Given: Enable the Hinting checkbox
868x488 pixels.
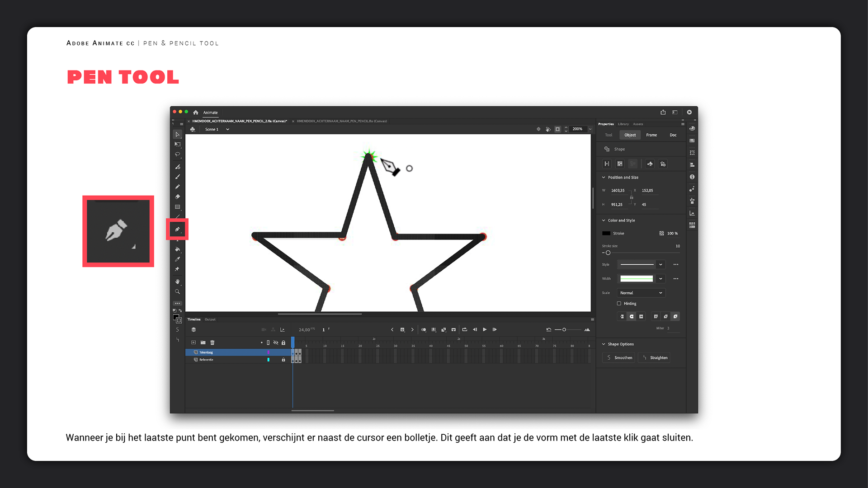Looking at the screenshot, I should 619,304.
